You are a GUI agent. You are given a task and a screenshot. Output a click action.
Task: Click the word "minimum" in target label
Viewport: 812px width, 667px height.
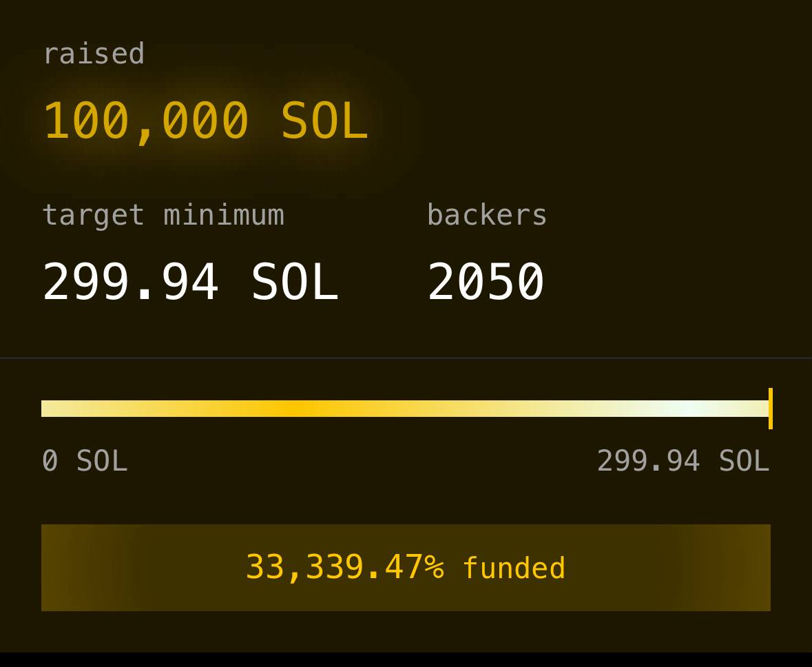pyautogui.click(x=224, y=215)
